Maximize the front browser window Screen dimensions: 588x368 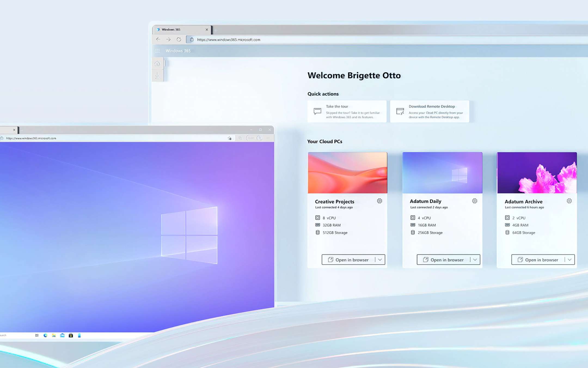[261, 130]
